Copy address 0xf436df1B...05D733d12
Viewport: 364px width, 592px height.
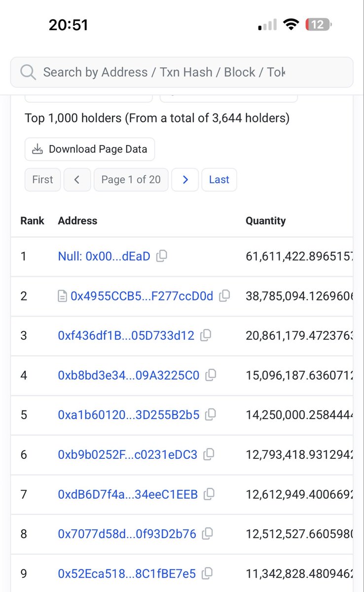(x=206, y=335)
